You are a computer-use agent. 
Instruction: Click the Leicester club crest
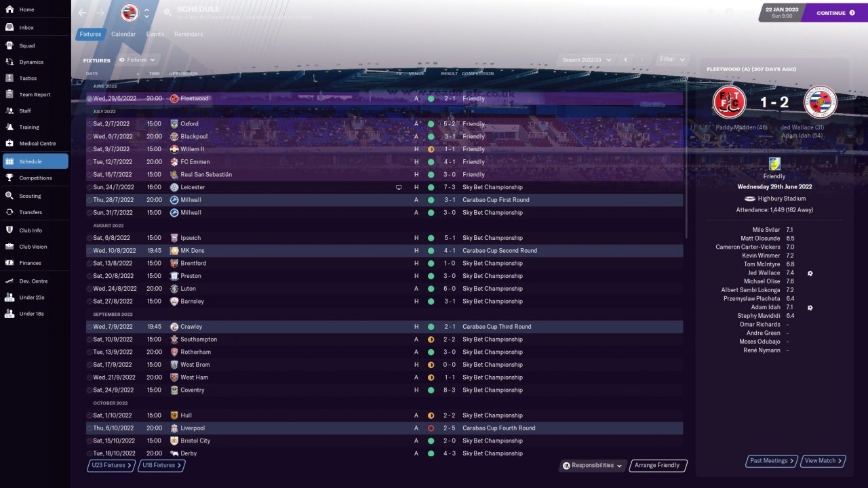tap(174, 188)
